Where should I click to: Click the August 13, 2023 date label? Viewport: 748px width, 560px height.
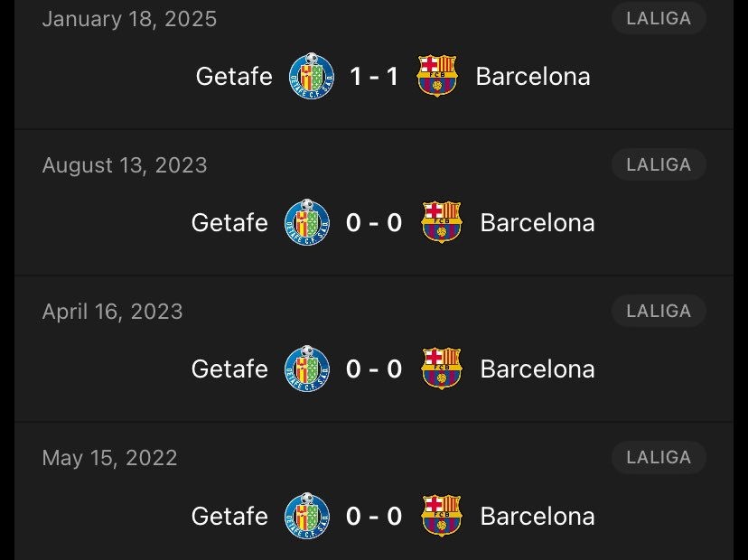125,165
